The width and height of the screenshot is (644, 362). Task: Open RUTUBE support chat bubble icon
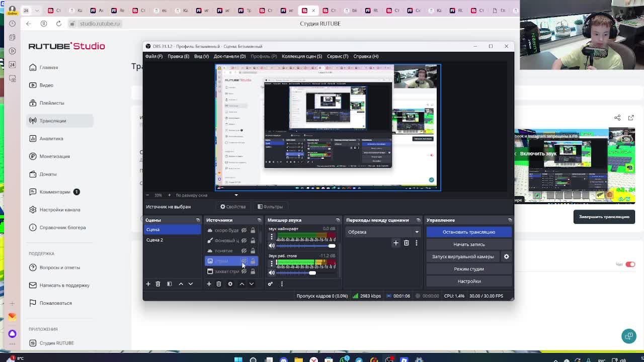pyautogui.click(x=628, y=336)
